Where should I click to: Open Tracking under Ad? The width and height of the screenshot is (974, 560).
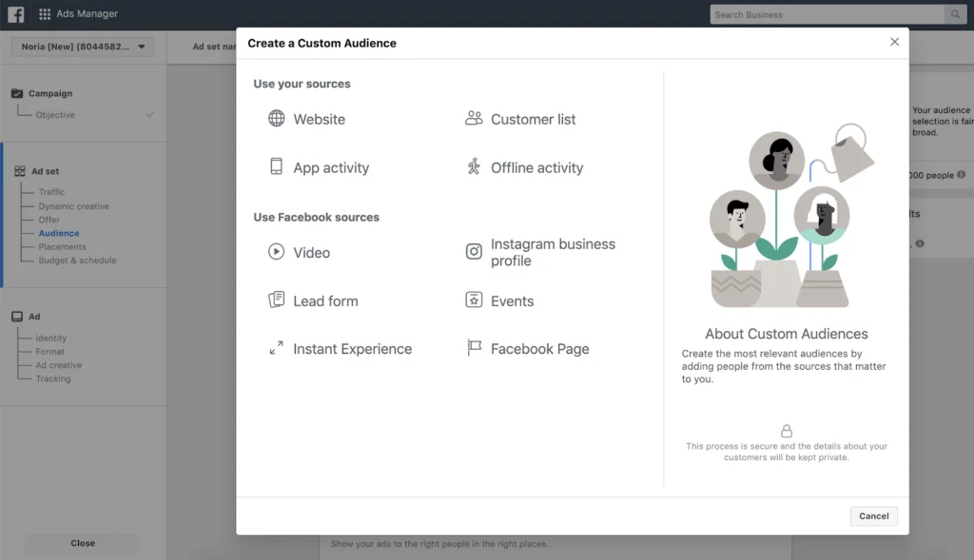coord(53,378)
